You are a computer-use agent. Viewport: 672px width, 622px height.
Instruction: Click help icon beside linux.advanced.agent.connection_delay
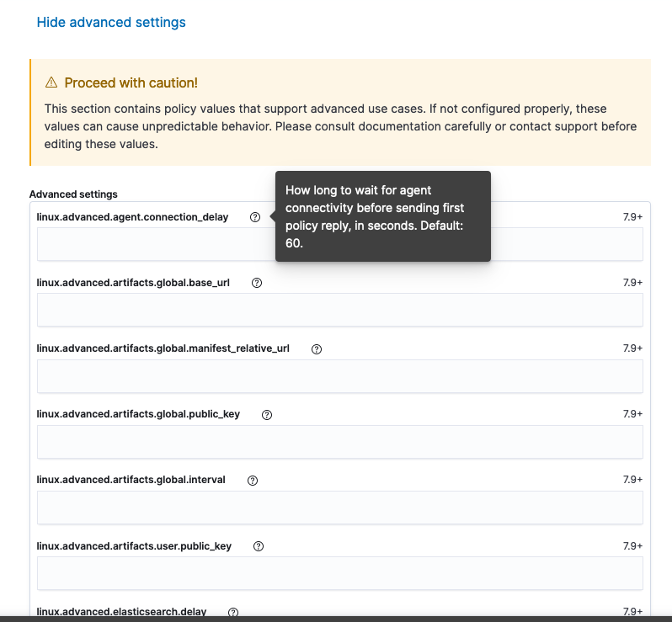click(x=255, y=217)
